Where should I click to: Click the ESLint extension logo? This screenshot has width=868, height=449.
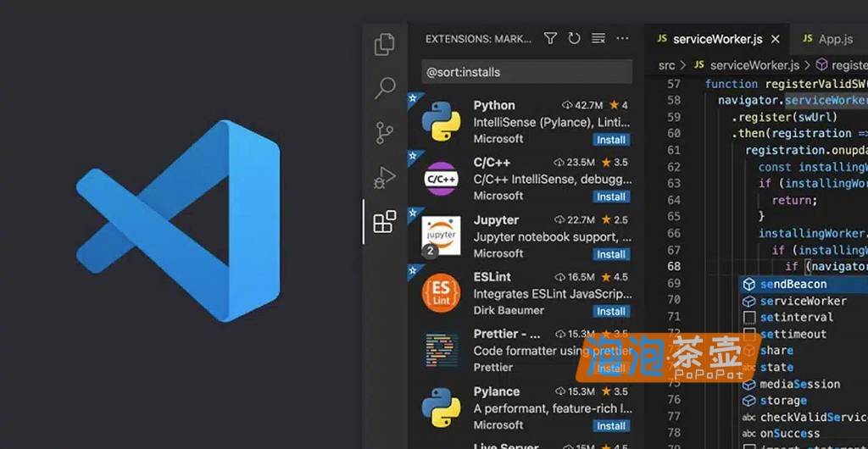pos(441,293)
